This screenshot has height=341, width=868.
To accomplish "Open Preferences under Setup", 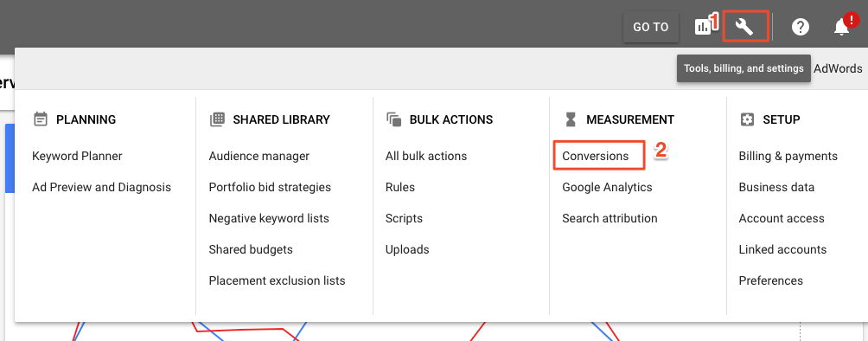I will pos(771,280).
